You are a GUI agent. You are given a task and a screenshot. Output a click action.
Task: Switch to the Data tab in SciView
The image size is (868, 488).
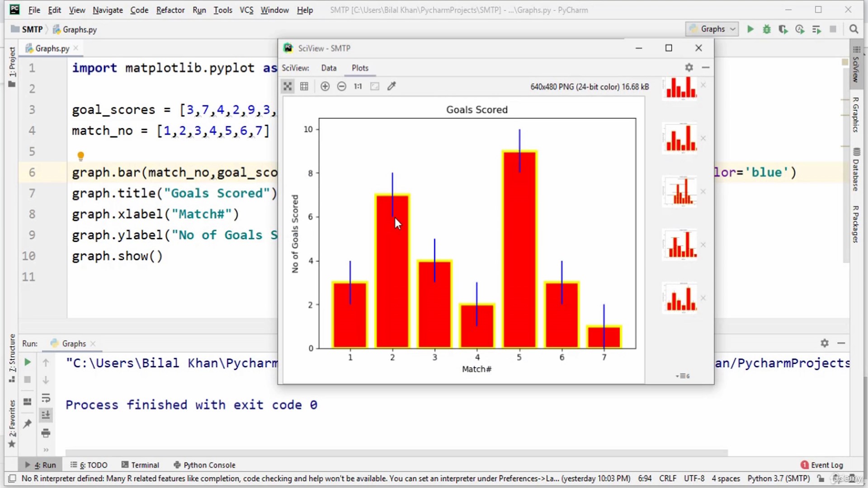point(329,68)
